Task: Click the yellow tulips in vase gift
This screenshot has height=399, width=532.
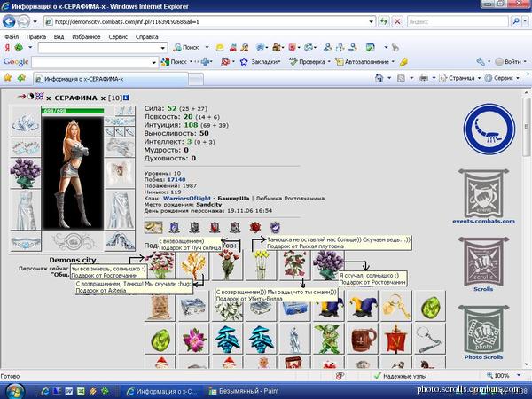Action: click(262, 265)
